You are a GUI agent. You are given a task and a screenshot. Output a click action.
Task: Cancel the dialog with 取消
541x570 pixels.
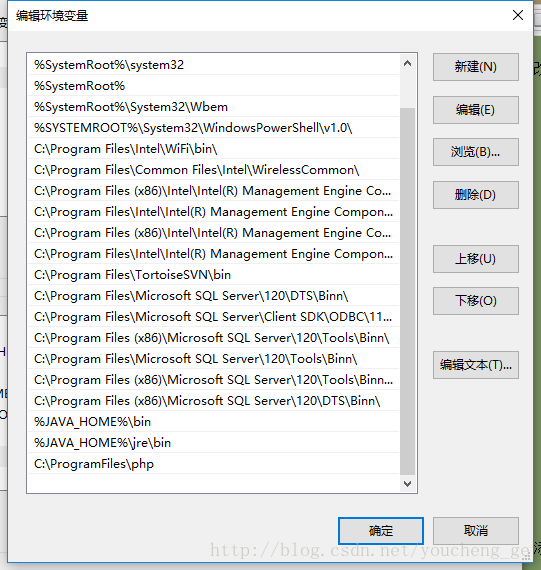coord(476,531)
